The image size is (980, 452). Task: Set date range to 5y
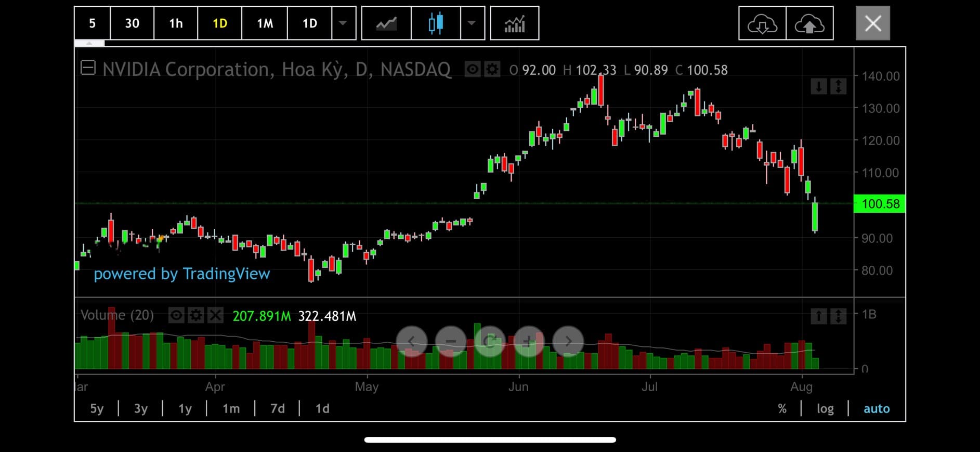[x=97, y=409]
